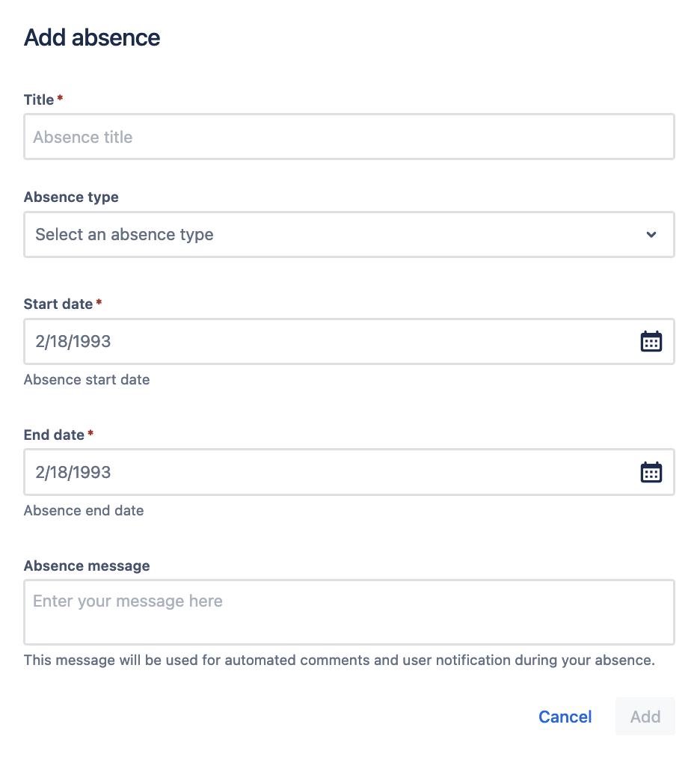Click the automated comments help text
Image resolution: width=700 pixels, height=757 pixels.
tap(339, 661)
